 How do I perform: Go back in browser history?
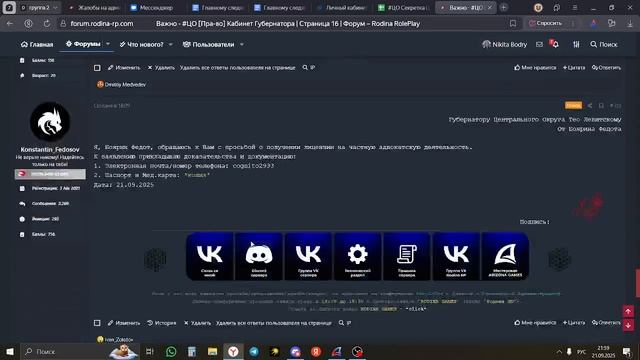10,24
